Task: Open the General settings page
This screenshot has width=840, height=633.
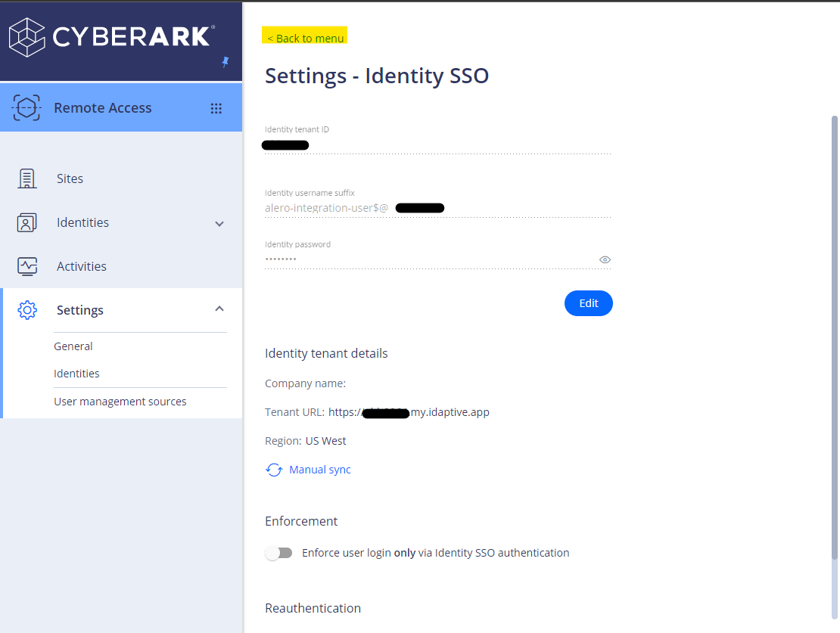Action: [73, 346]
